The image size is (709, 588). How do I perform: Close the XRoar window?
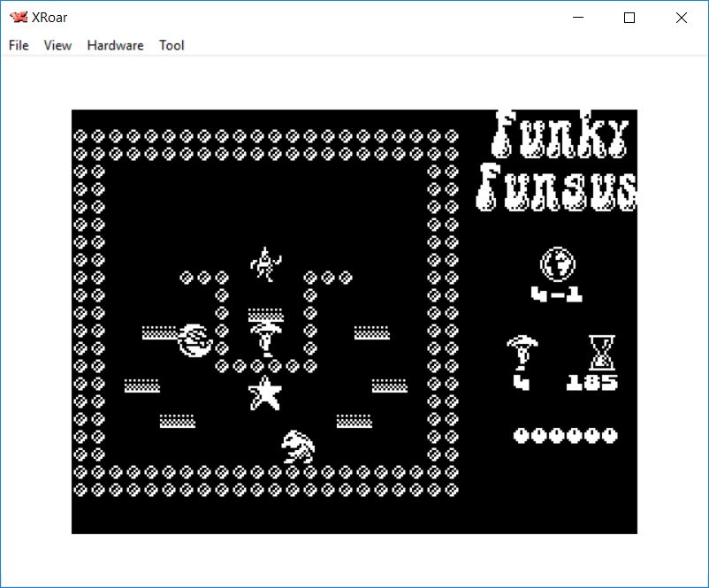coord(681,18)
